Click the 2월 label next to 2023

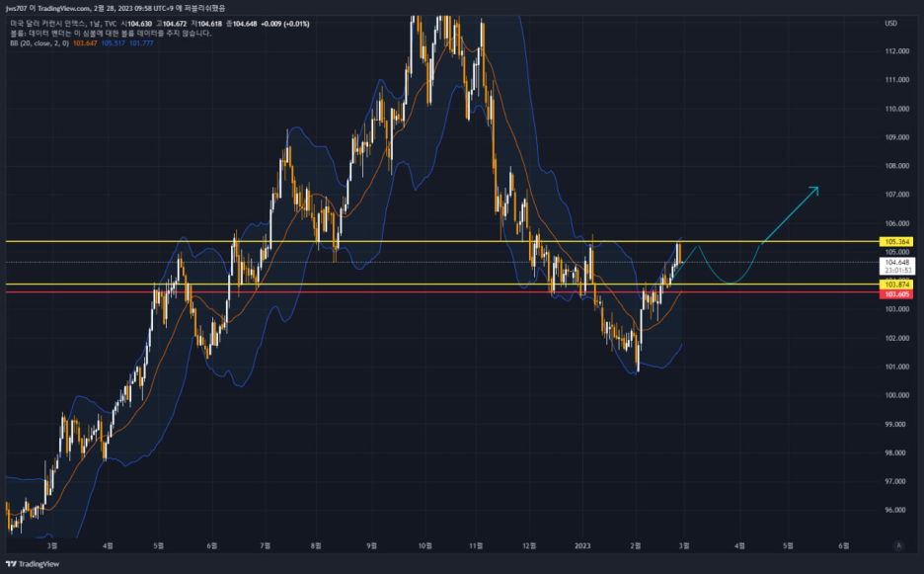636,545
